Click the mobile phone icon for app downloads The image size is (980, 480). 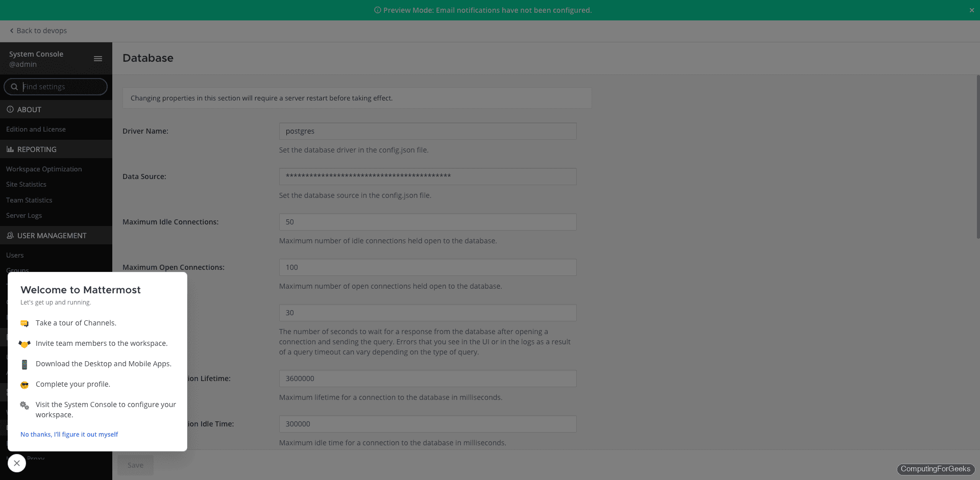(x=24, y=364)
